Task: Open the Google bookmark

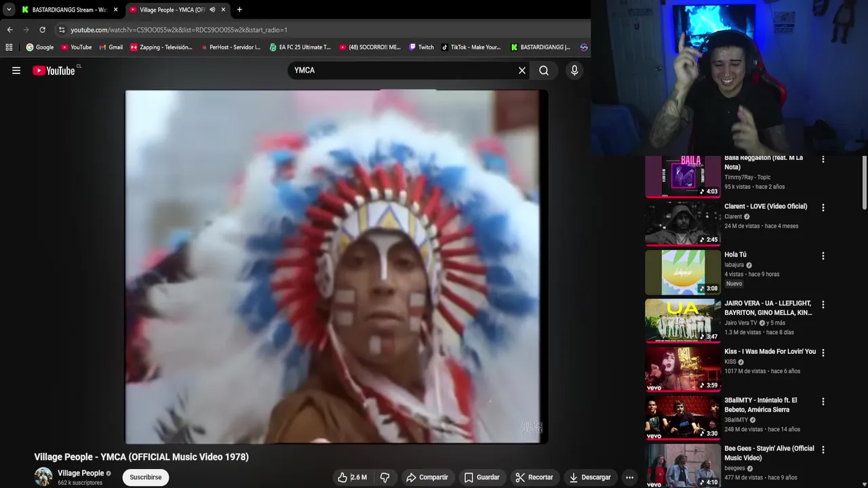Action: pos(40,47)
